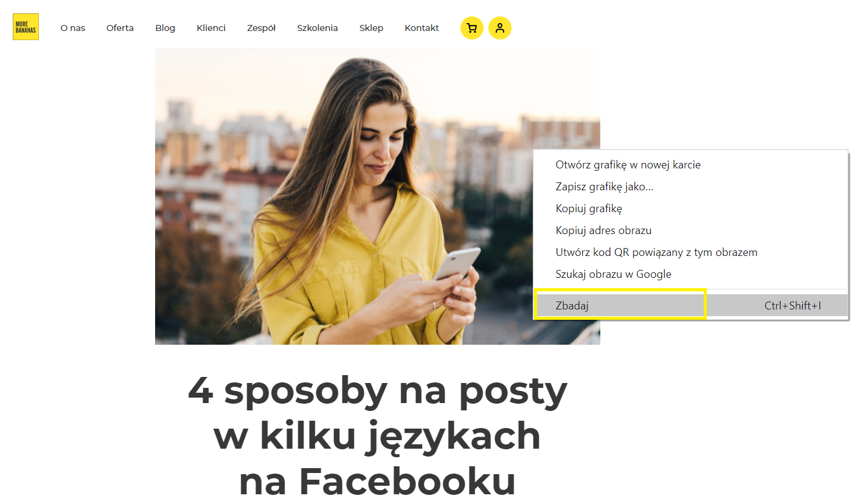Open the shopping cart icon

[471, 28]
